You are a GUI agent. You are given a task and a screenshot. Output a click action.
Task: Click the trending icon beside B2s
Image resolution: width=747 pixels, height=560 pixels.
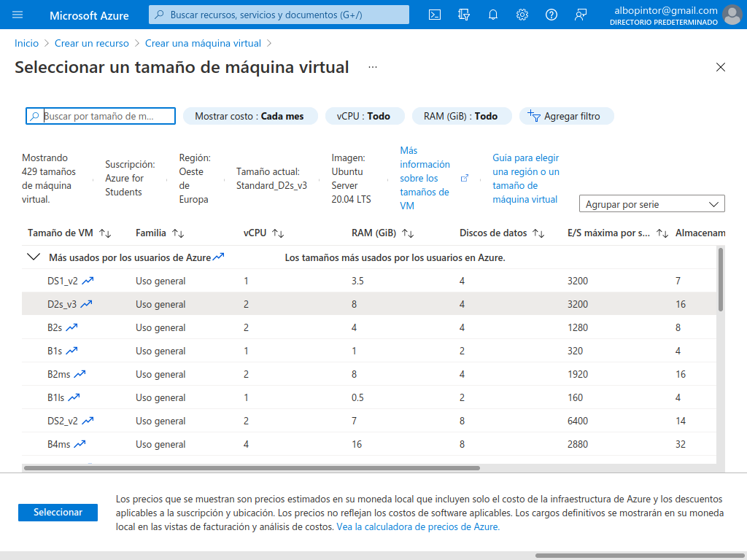71,327
